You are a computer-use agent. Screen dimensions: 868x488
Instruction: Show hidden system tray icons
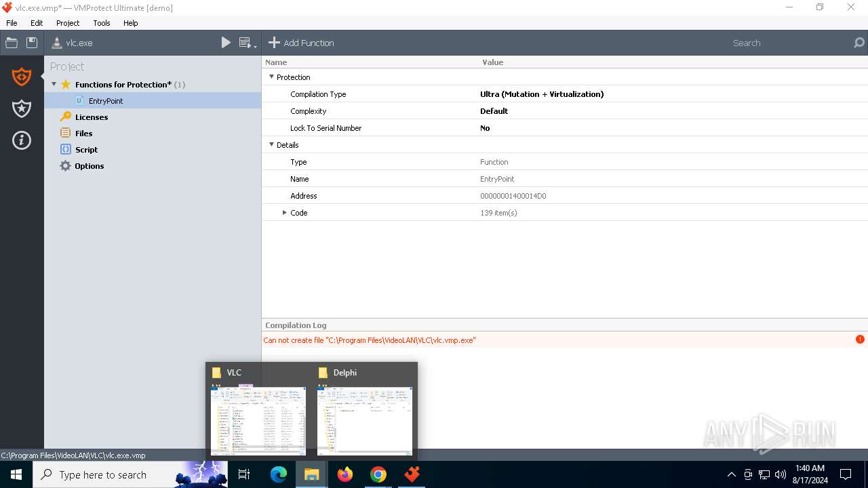731,474
